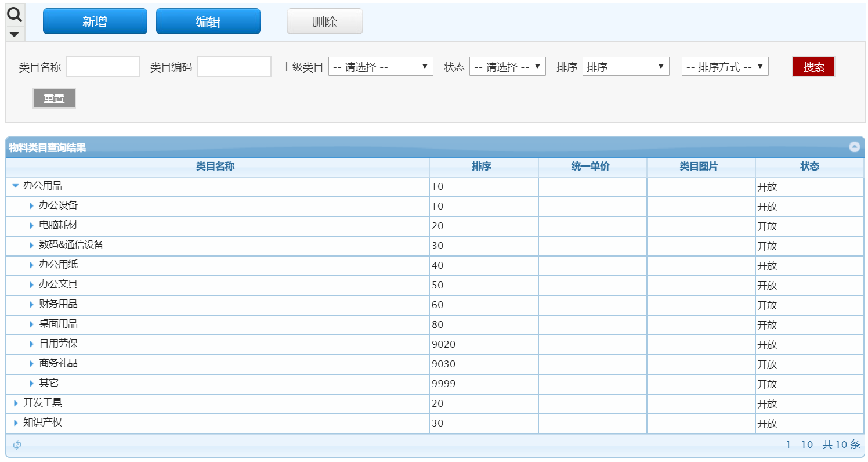
Task: Click the 状态 column header
Action: click(809, 167)
